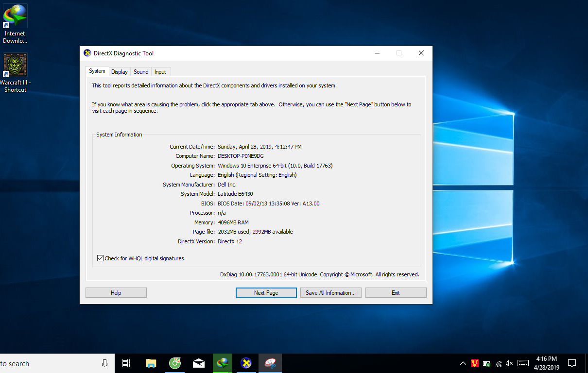This screenshot has width=588, height=373.
Task: Click the red V tray icon
Action: coord(475,363)
